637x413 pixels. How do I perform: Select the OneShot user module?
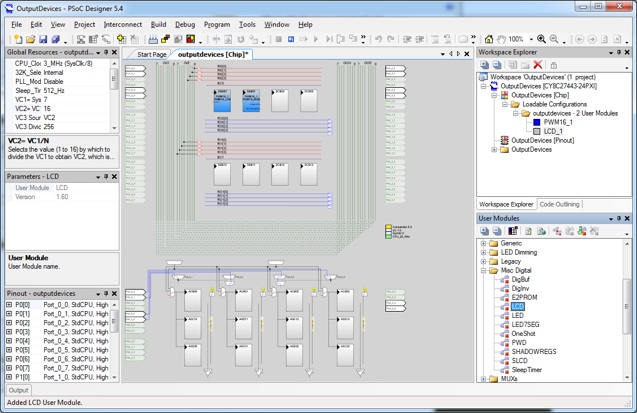(x=523, y=333)
